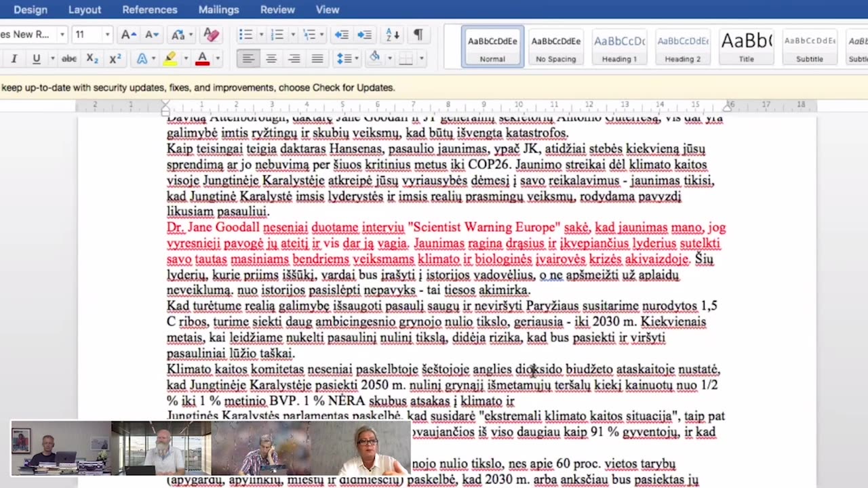Click the first-line indent marker on ruler
The image size is (868, 488).
(165, 102)
